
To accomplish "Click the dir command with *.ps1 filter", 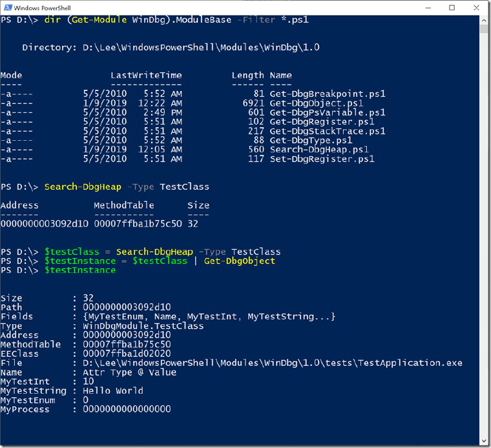I will point(176,20).
